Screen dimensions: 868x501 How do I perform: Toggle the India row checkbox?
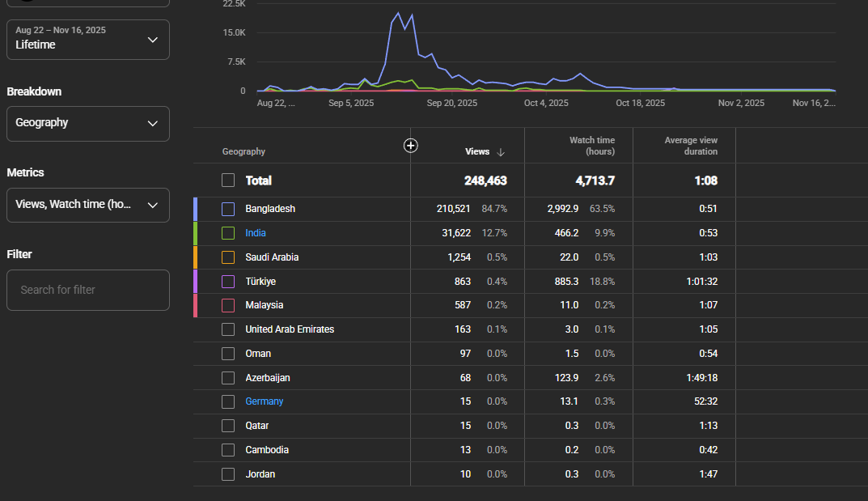(228, 233)
